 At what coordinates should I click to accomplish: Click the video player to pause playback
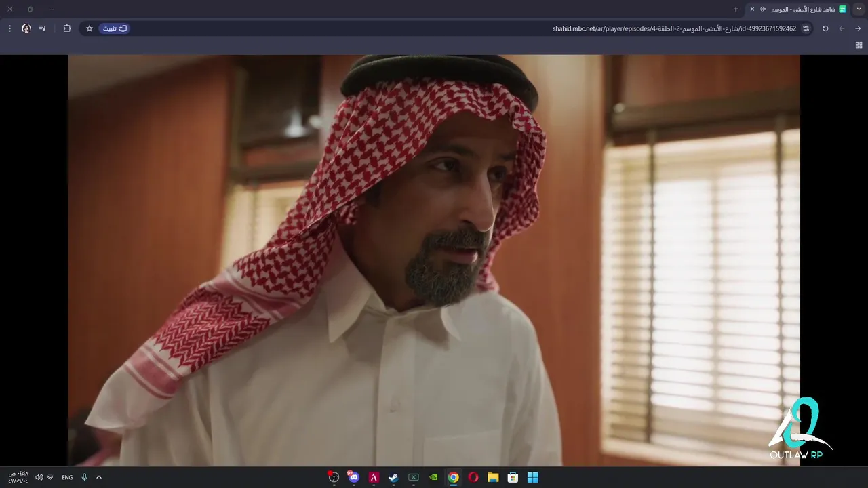[x=434, y=260]
